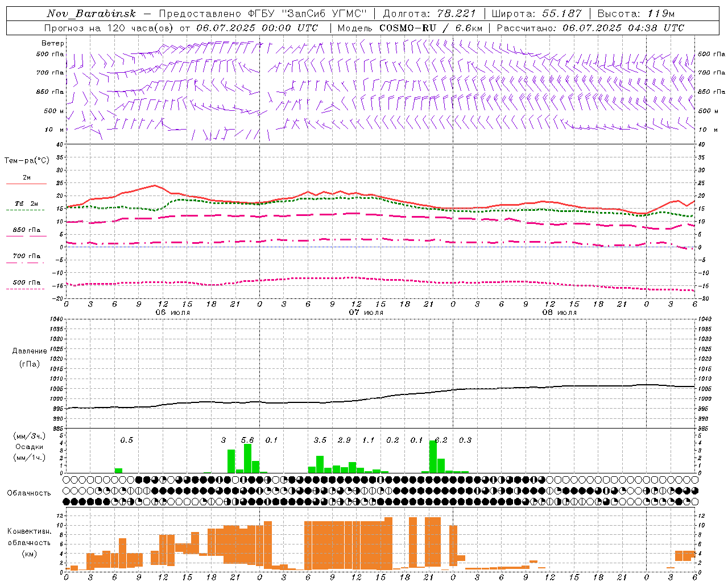Click the longitude value Долгота: 78.221
The image size is (728, 582).
pyautogui.click(x=429, y=14)
